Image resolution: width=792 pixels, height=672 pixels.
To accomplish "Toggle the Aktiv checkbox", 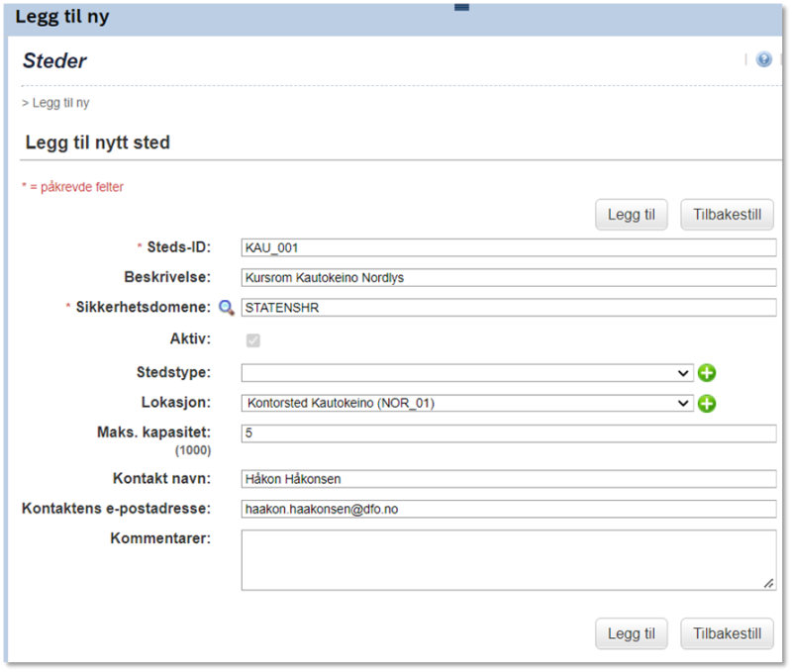I will tap(253, 340).
